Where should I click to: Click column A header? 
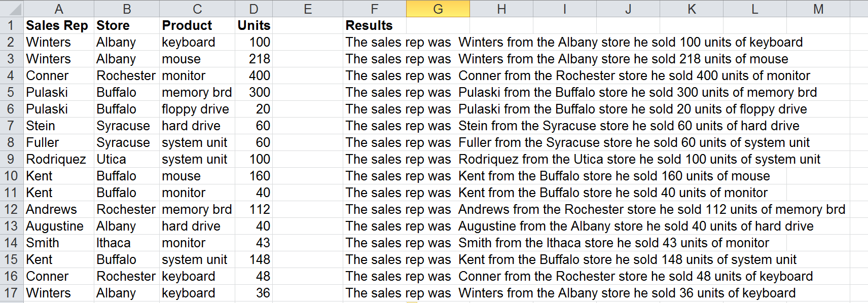59,9
